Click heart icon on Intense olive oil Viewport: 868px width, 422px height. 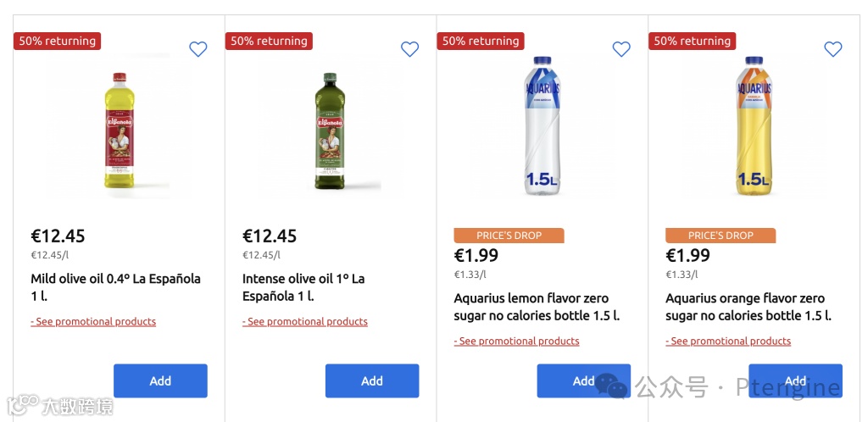[409, 49]
